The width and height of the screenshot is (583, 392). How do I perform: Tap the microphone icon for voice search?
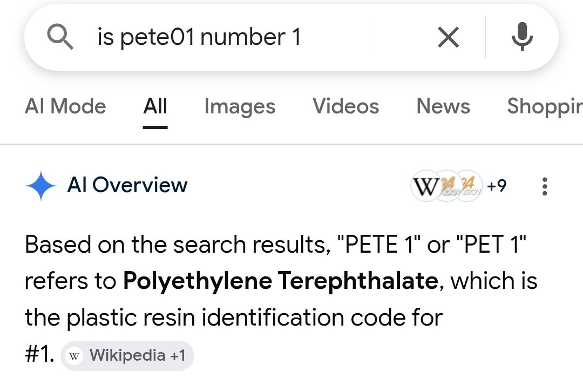522,36
